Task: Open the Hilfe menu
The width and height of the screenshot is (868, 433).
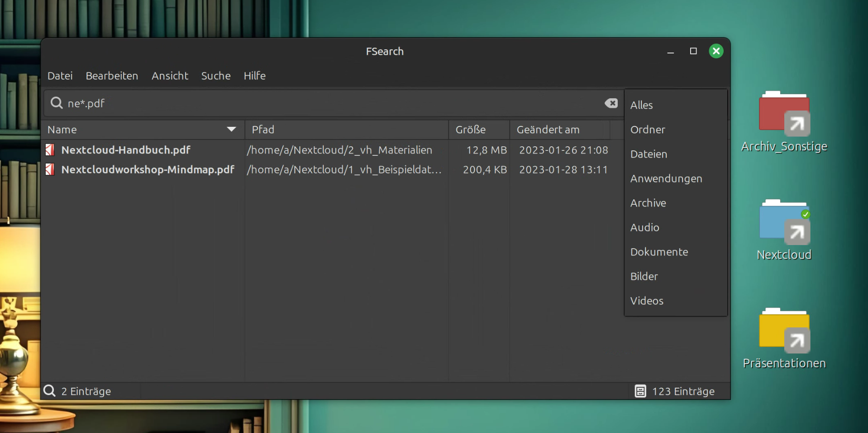Action: (x=255, y=76)
